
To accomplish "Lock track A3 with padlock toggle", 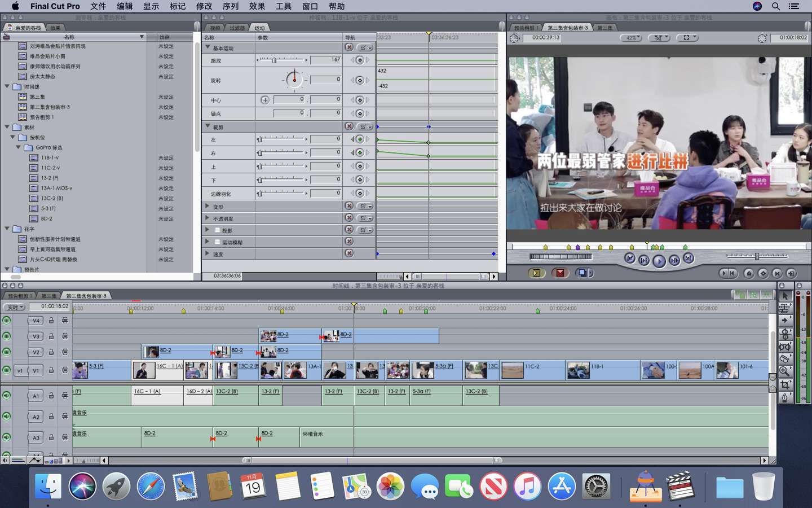I will (51, 437).
